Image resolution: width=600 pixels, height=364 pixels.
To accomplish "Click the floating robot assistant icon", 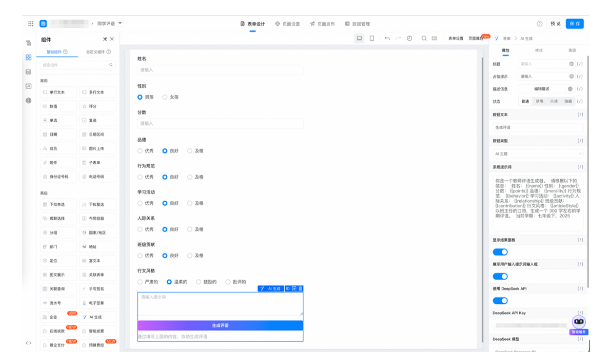I will click(579, 322).
